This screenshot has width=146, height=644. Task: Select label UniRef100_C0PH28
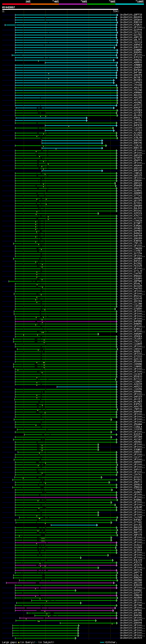point(131,82)
